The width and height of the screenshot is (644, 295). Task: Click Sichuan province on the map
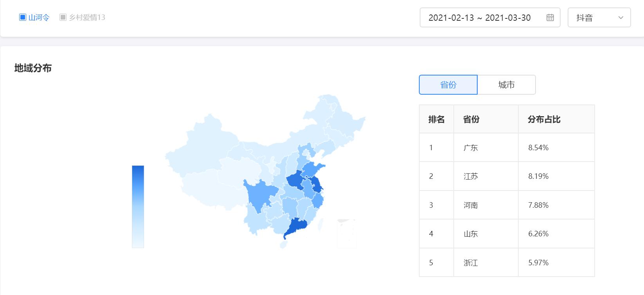260,194
